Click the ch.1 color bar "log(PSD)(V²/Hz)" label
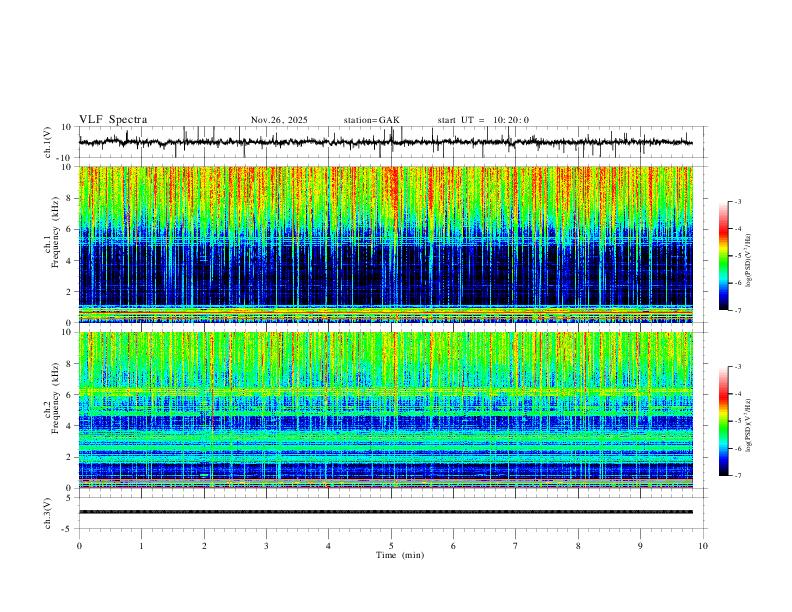The height and width of the screenshot is (612, 792). pos(748,261)
